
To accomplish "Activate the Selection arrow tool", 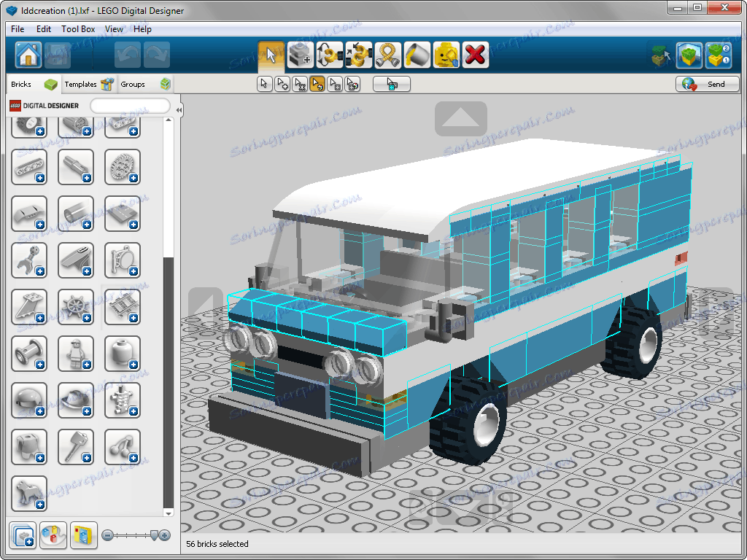I will tap(271, 55).
